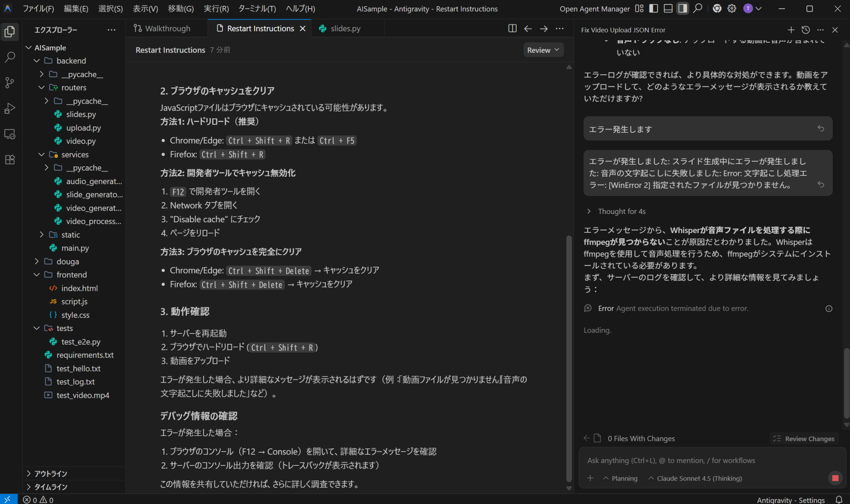
Task: Open the Source Control view icon
Action: coord(10,83)
